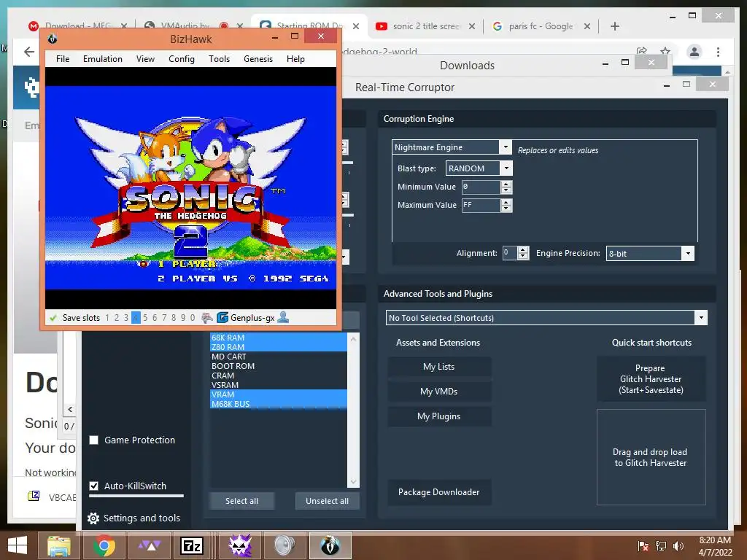Click the Unselect all button

[327, 501]
